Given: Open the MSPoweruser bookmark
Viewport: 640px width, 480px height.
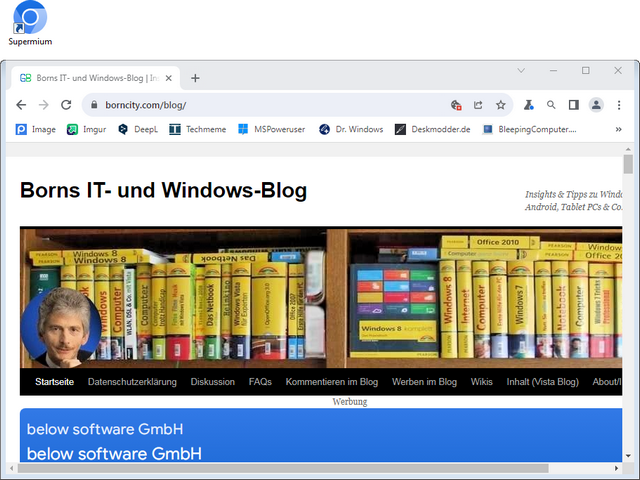Looking at the screenshot, I should [x=271, y=129].
